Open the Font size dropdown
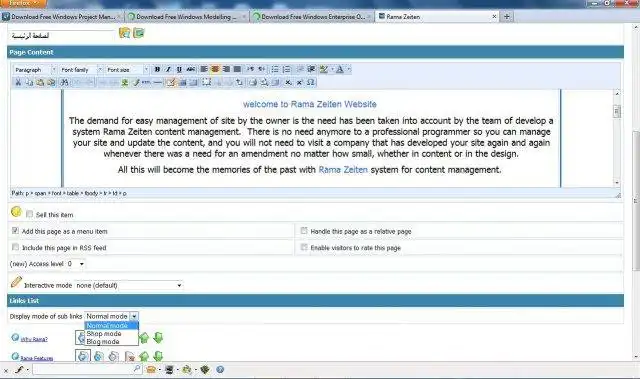 (127, 70)
